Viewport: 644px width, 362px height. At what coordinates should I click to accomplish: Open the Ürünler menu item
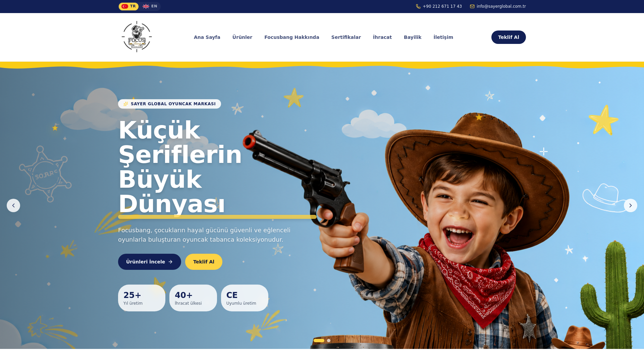(x=242, y=37)
